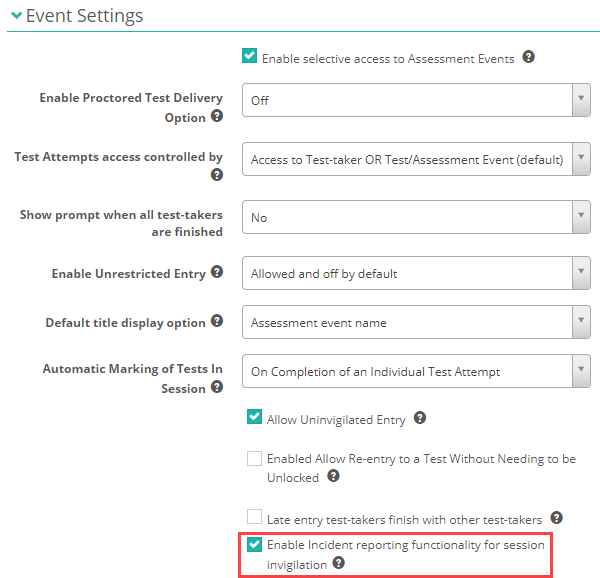
Task: Open the Proctored Test Delivery dropdown set to Off
Action: [415, 100]
